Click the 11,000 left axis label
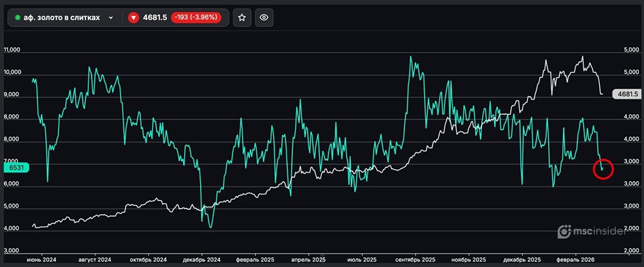Viewport: 644px width, 267px height. [13, 50]
